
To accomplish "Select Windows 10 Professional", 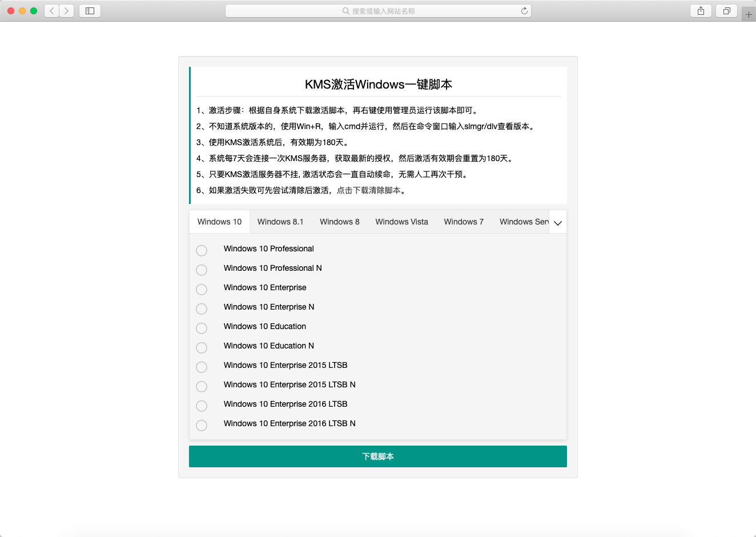I will [201, 250].
